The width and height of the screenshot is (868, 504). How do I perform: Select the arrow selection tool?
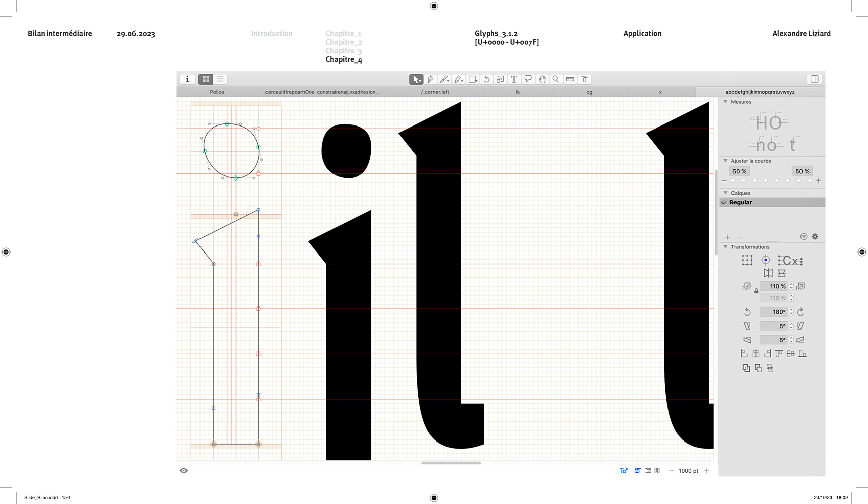416,79
